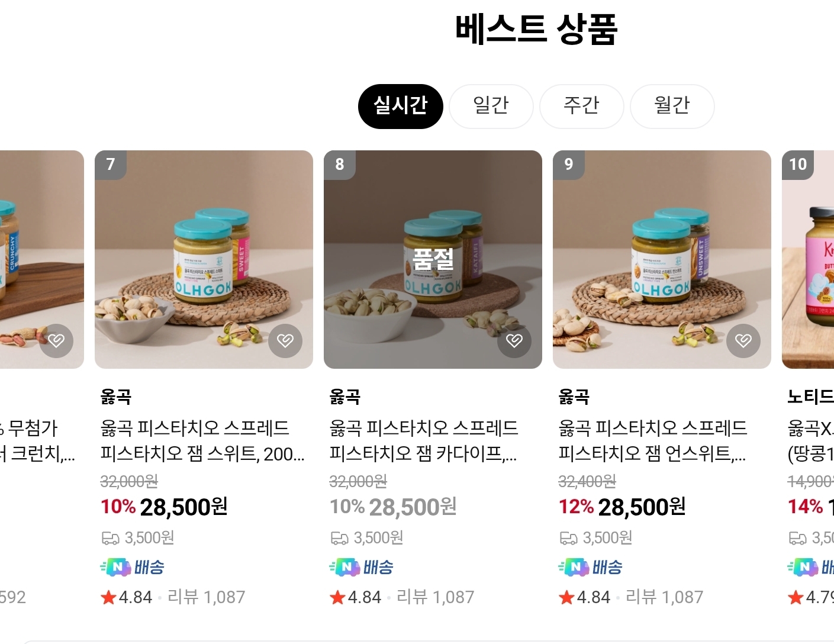Click the N배송 badge on item 7
This screenshot has height=644, width=834.
point(132,567)
